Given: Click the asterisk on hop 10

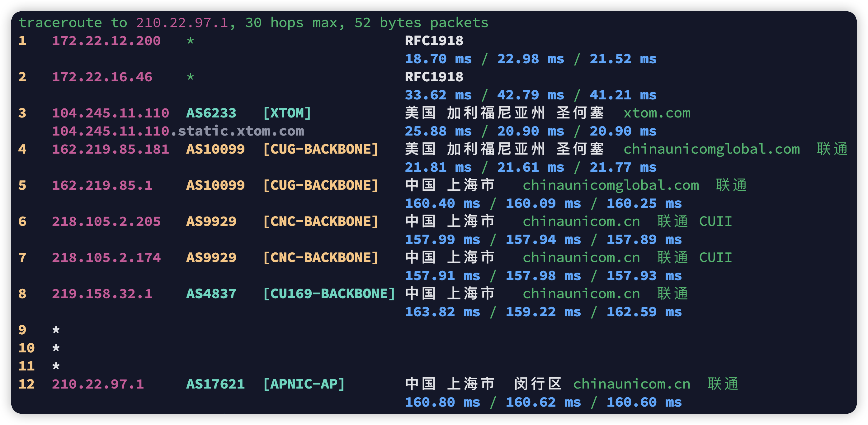Looking at the screenshot, I should [56, 348].
